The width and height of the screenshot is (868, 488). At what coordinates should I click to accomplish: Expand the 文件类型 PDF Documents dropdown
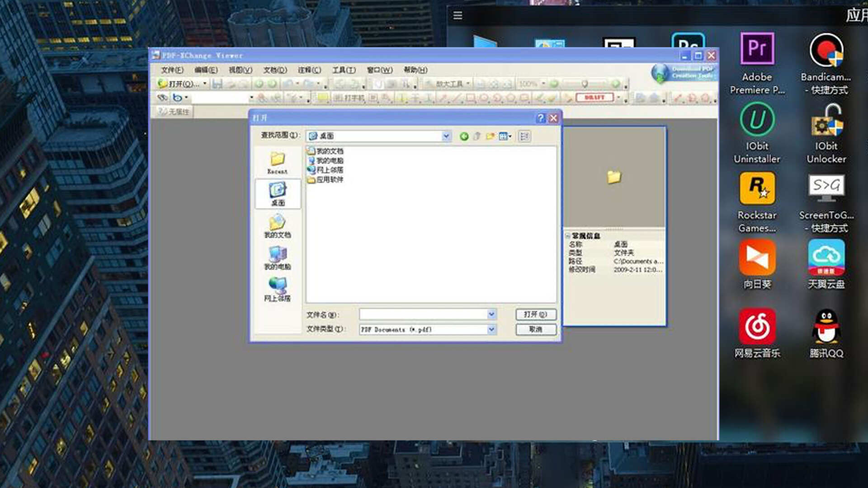pyautogui.click(x=492, y=329)
